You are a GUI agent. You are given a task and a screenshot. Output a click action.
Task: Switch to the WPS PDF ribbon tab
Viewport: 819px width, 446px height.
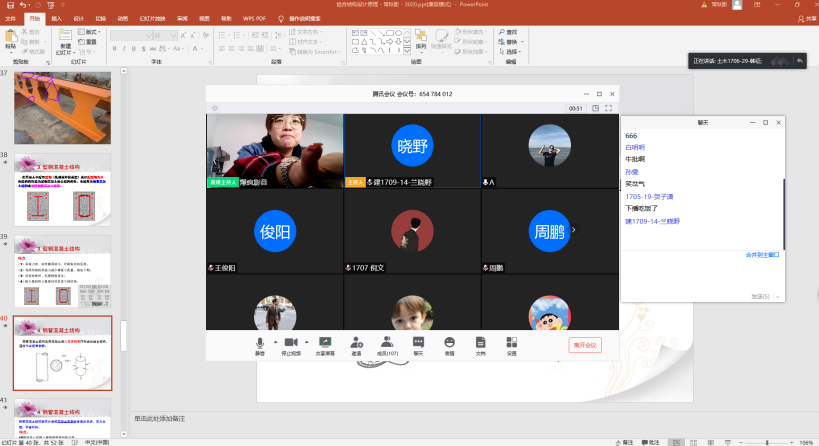[x=254, y=19]
